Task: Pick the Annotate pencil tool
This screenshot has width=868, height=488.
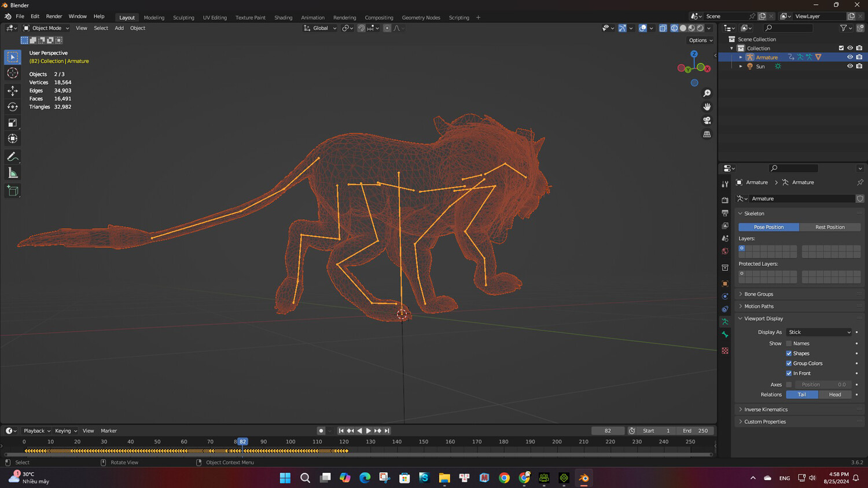Action: click(x=13, y=157)
